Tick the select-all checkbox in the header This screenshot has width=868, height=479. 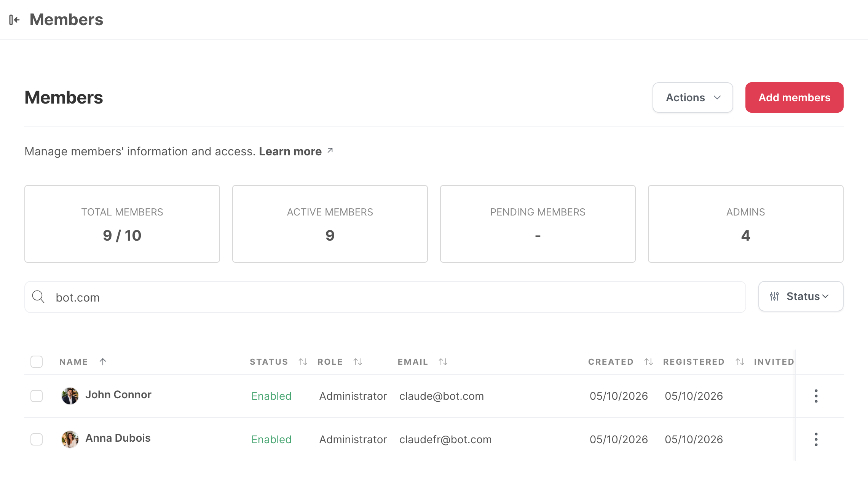click(37, 361)
